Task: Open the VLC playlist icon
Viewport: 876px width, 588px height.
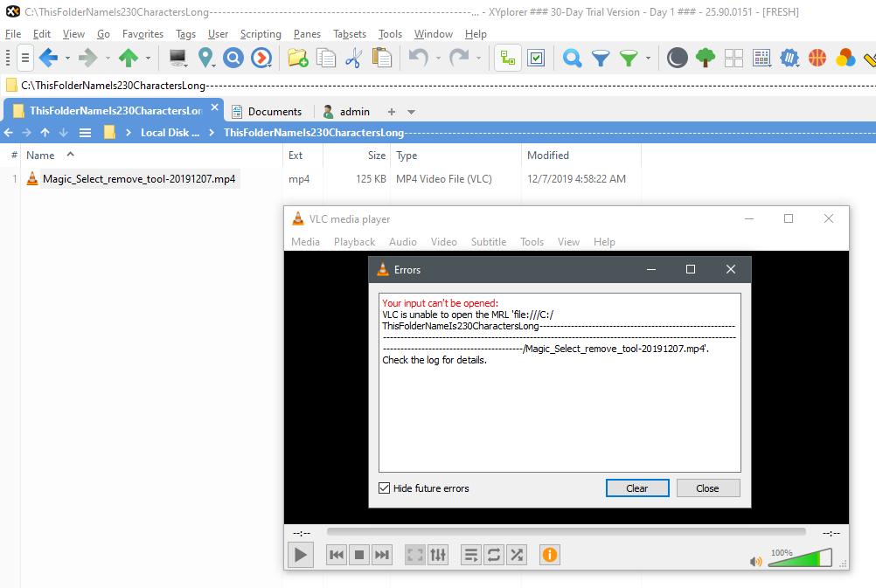Action: click(x=470, y=555)
